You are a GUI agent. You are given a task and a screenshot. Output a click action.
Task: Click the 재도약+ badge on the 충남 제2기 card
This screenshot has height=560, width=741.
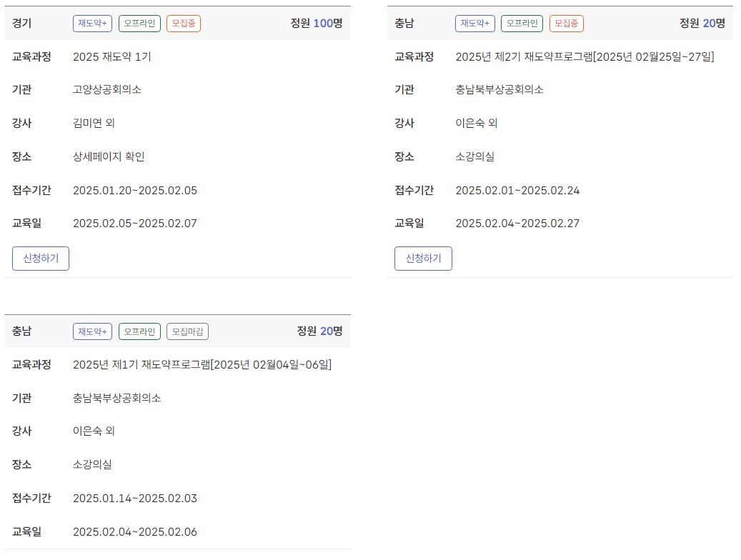[x=474, y=23]
